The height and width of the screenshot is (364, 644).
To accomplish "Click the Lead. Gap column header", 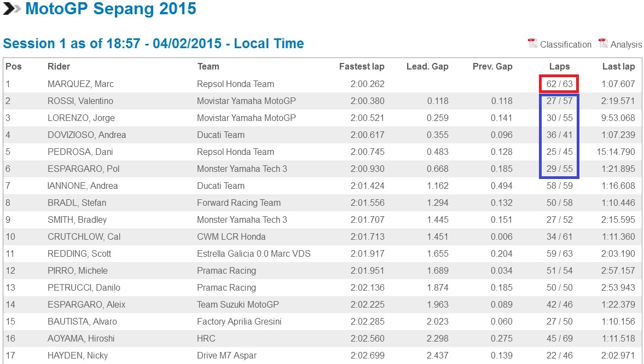I will (x=427, y=67).
